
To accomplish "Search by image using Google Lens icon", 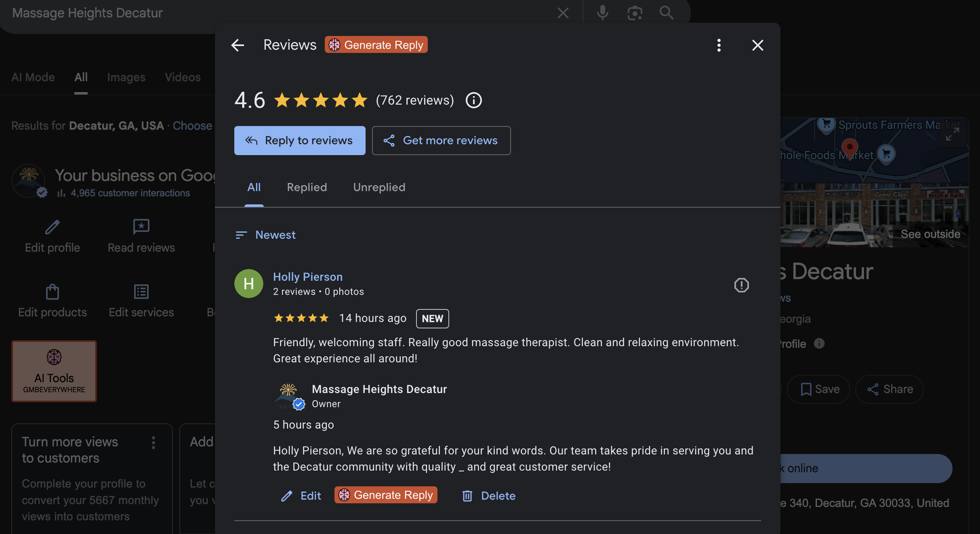I will click(634, 13).
